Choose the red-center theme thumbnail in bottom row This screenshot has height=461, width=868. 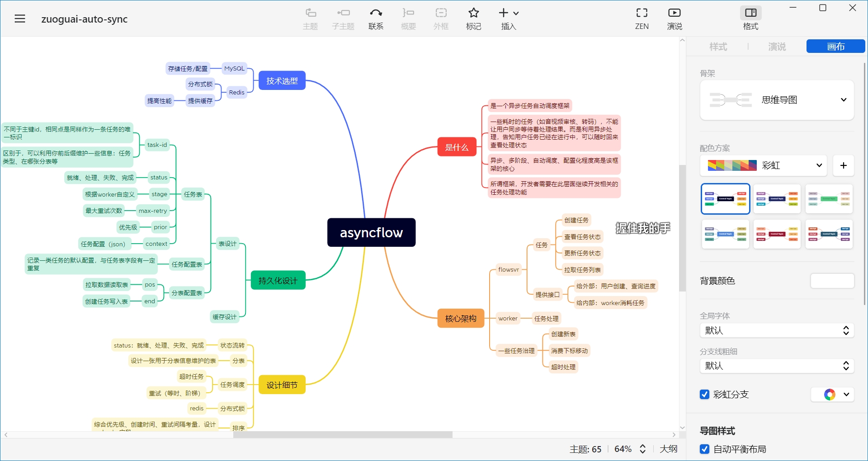coord(777,234)
